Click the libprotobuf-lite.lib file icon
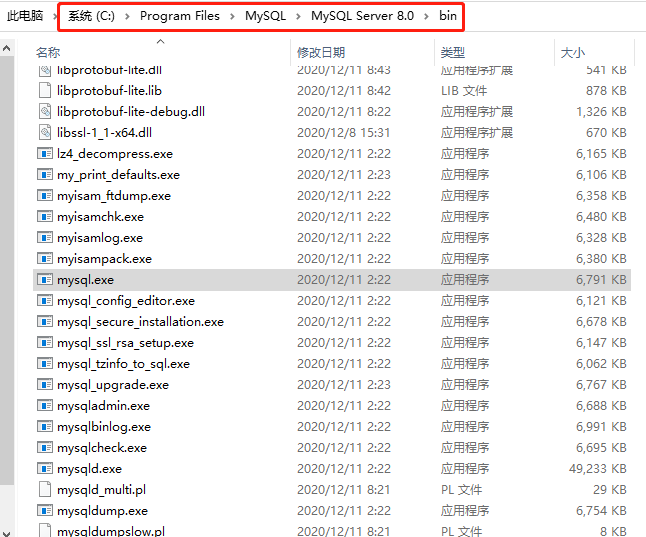This screenshot has height=537, width=646. pyautogui.click(x=44, y=90)
